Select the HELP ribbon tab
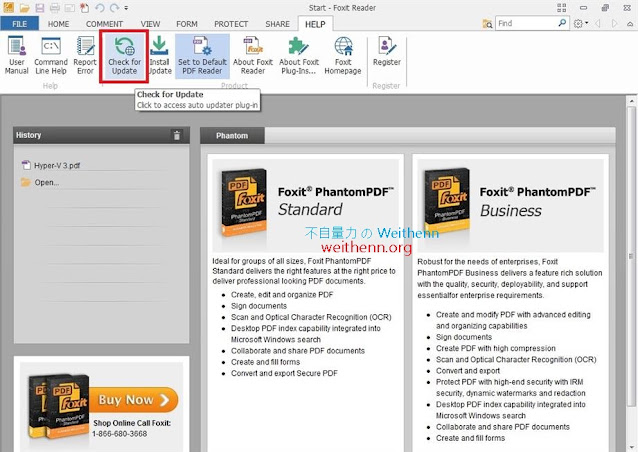638x452 pixels. tap(315, 24)
